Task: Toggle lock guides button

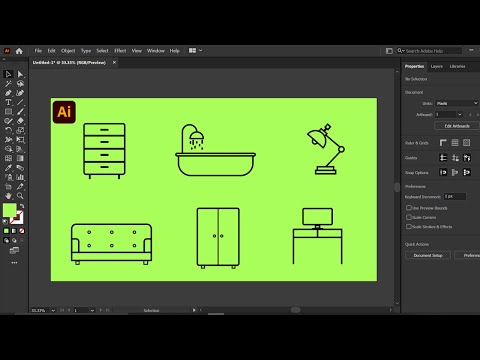Action: 455,158
